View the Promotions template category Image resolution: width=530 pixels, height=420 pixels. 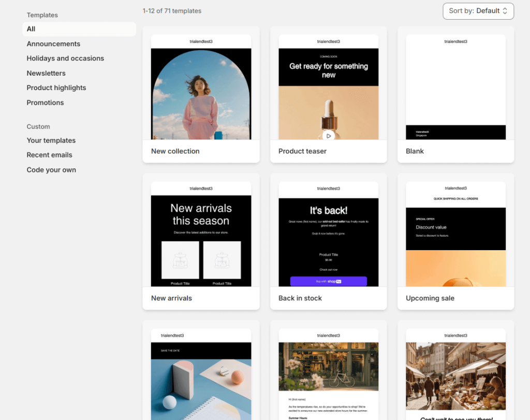coord(46,103)
